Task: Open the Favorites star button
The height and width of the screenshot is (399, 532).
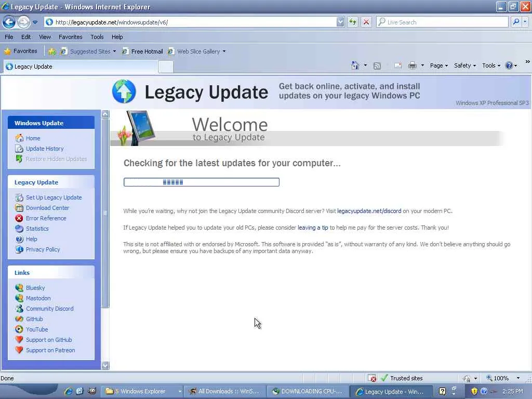Action: click(21, 51)
